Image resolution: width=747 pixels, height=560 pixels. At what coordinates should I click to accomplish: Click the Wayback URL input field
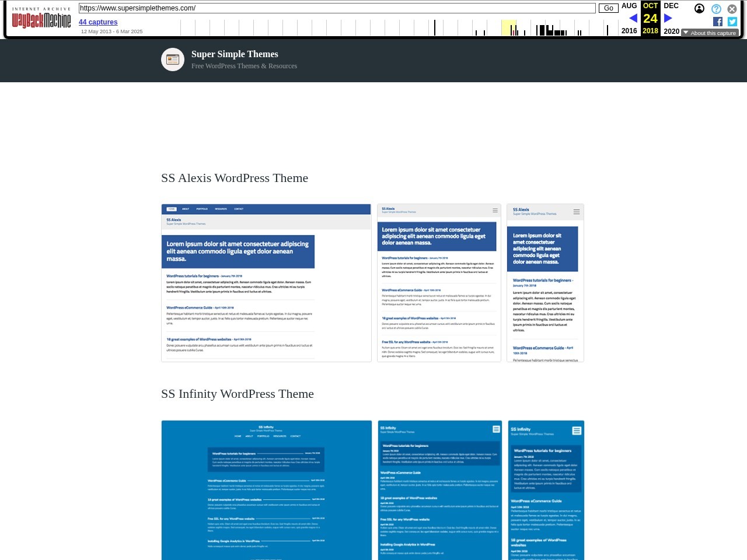click(337, 8)
